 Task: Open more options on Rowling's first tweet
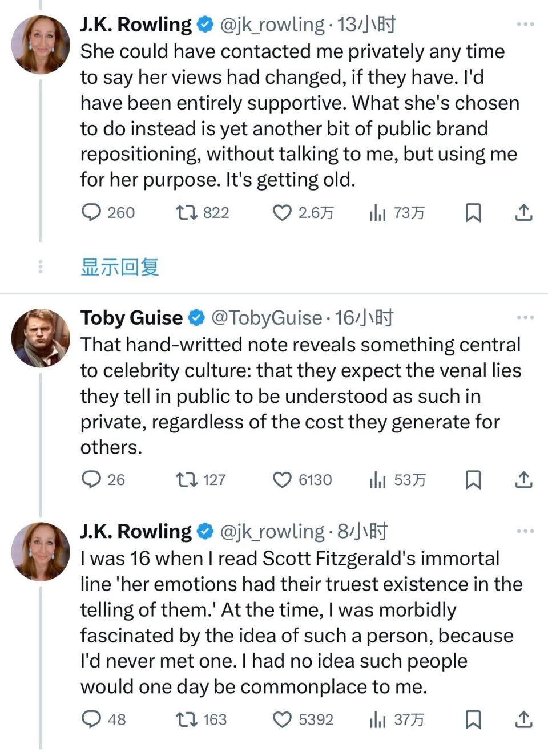(525, 24)
